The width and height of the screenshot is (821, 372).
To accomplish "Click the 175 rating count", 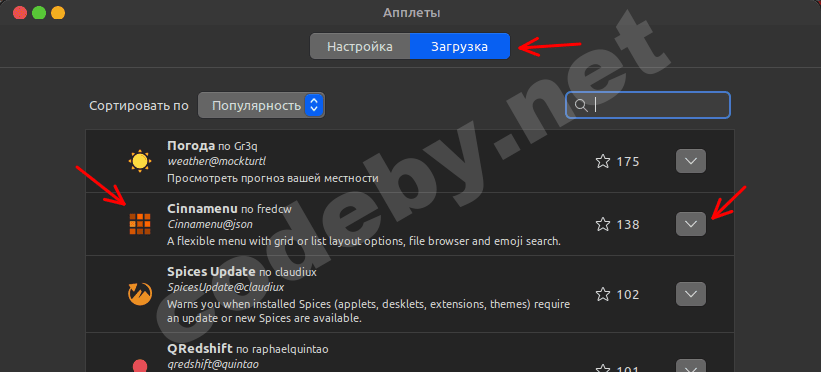I will pyautogui.click(x=628, y=161).
